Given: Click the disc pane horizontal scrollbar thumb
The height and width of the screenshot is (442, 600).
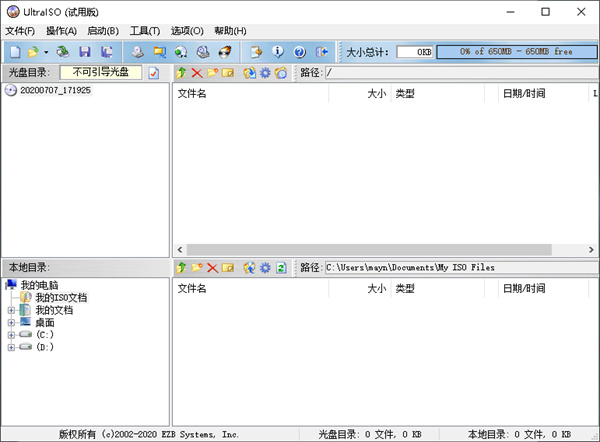Looking at the screenshot, I should 369,250.
